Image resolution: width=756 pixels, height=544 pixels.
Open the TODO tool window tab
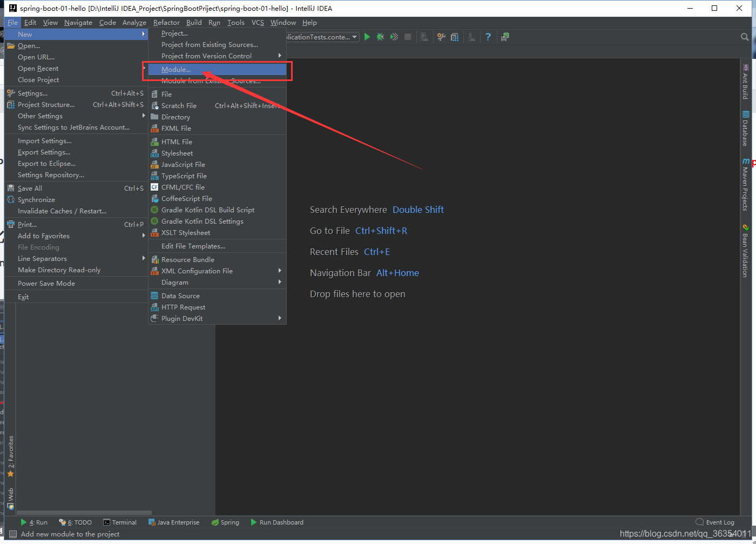click(76, 522)
